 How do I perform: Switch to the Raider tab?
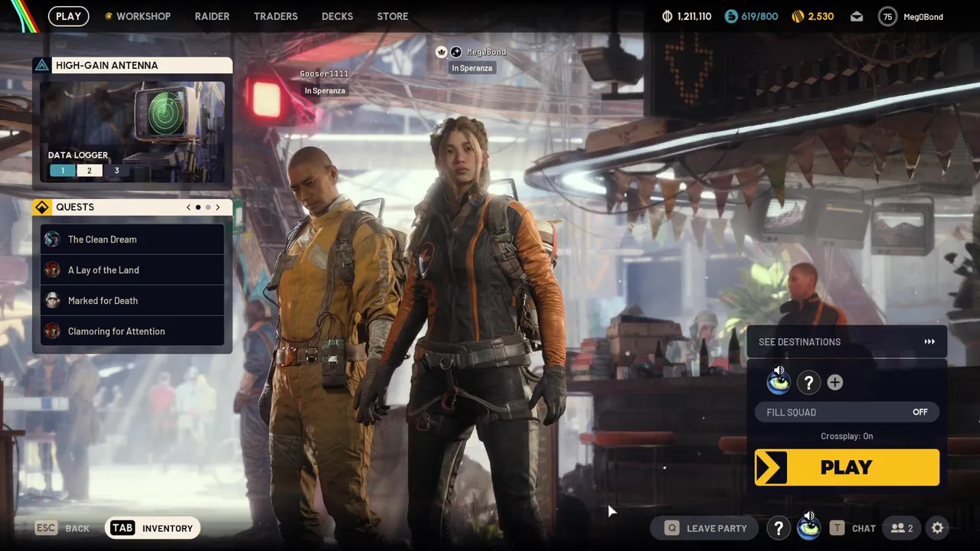click(x=212, y=16)
